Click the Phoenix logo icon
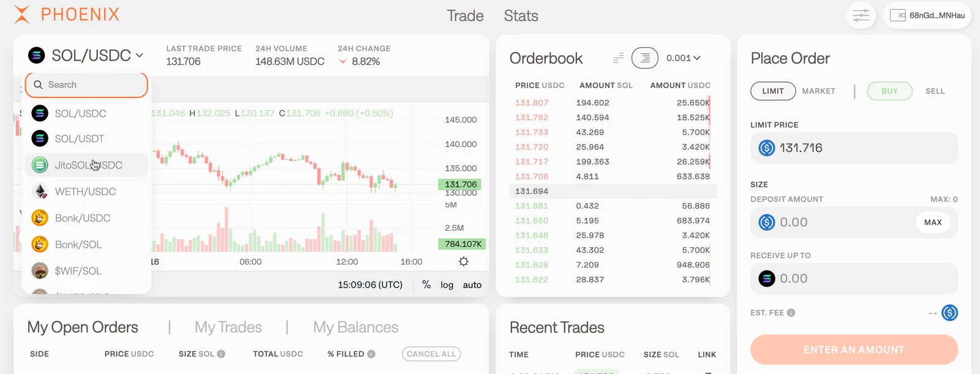The width and height of the screenshot is (980, 374). click(22, 14)
